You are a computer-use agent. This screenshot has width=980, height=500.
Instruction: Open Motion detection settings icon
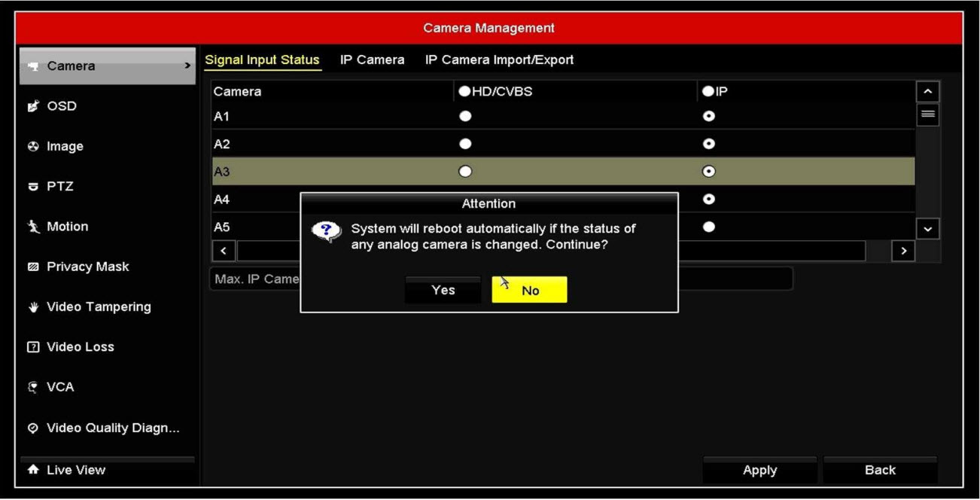pos(32,227)
